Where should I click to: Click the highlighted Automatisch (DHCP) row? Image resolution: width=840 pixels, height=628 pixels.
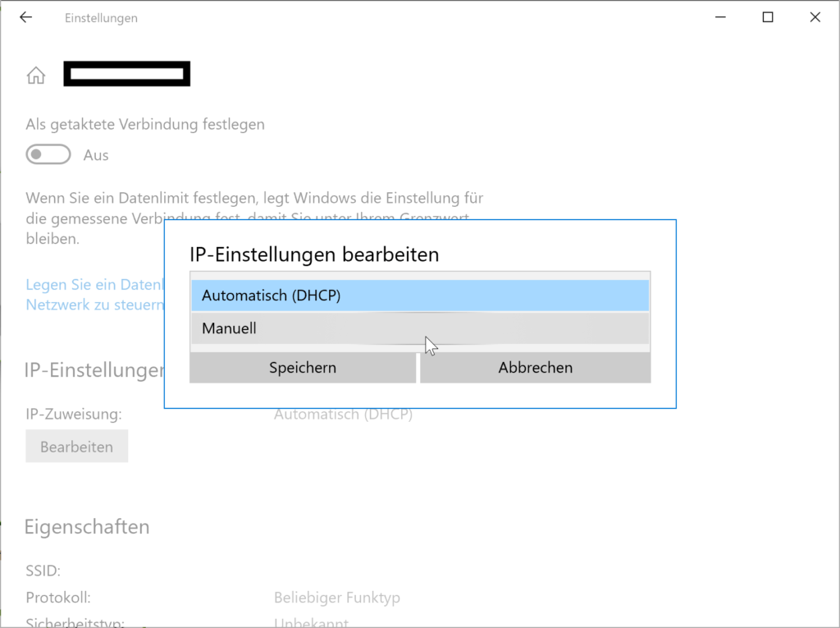420,295
